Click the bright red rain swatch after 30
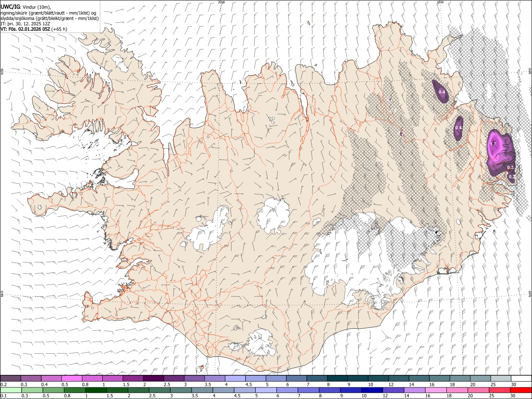The width and height of the screenshot is (532, 399). click(521, 390)
